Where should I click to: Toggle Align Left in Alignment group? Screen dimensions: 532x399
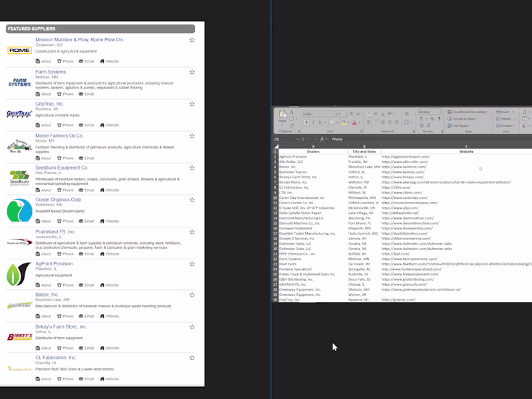click(x=368, y=122)
